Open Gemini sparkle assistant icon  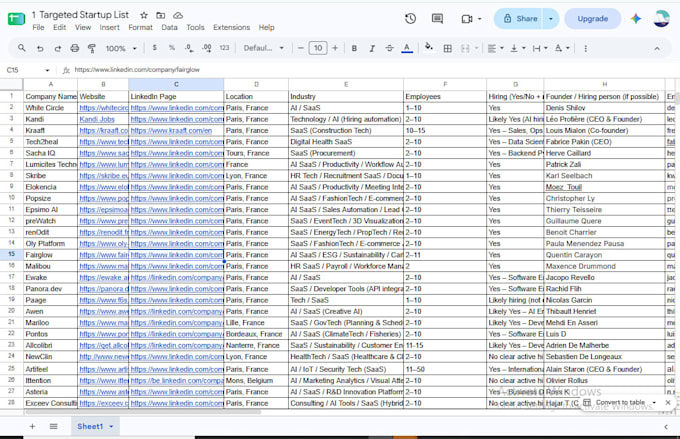click(x=636, y=19)
